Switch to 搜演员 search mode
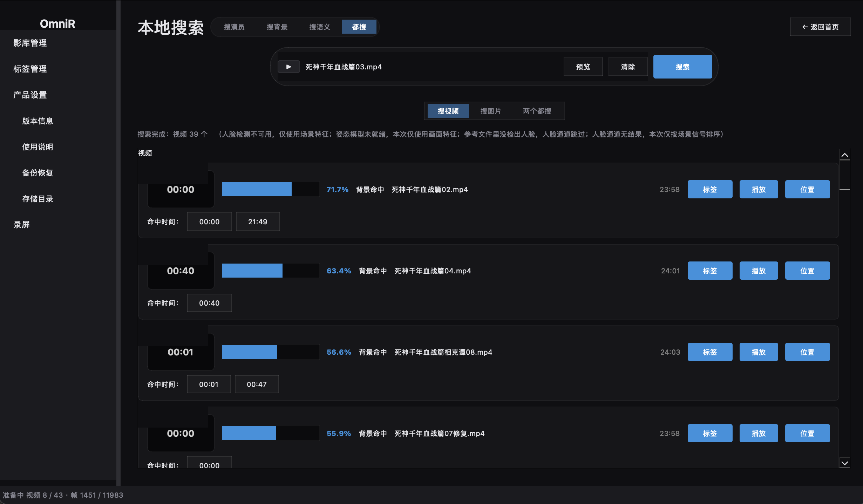This screenshot has width=863, height=504. coord(234,27)
